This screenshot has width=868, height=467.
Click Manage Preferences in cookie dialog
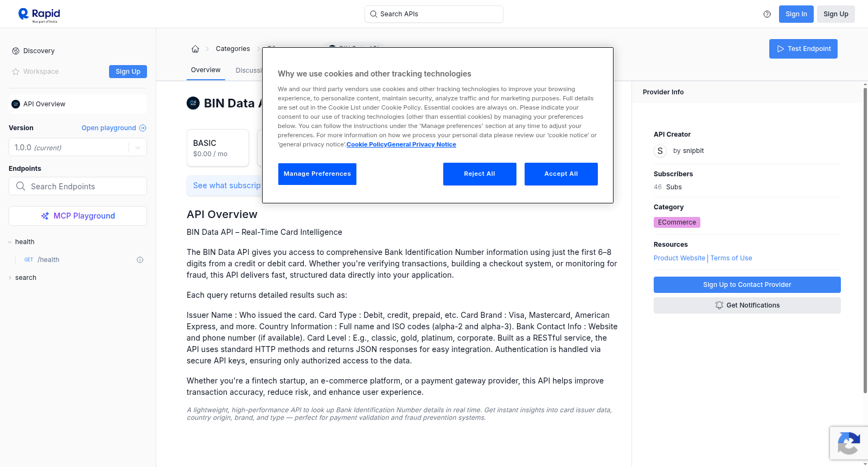[317, 174]
